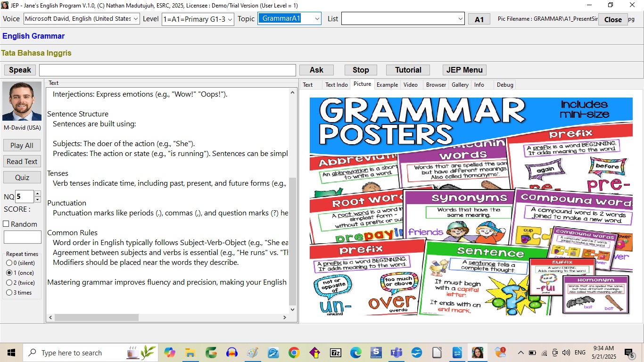The width and height of the screenshot is (644, 362).
Task: Open File Explorer from the taskbar
Action: (190, 353)
